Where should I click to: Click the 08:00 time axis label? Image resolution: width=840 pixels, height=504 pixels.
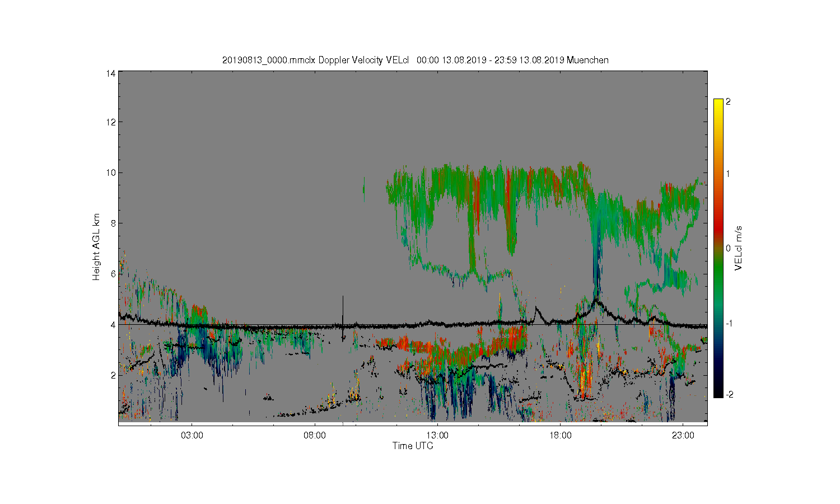(315, 435)
